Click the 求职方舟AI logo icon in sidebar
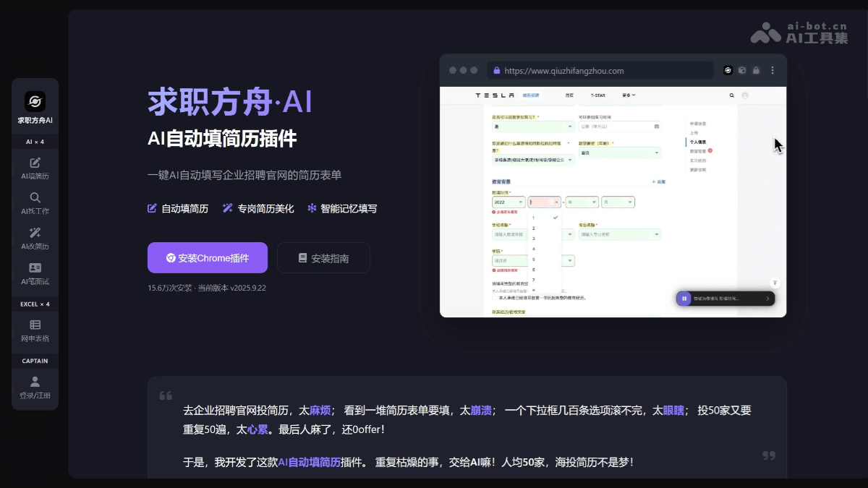Image resolution: width=868 pixels, height=488 pixels. point(35,100)
